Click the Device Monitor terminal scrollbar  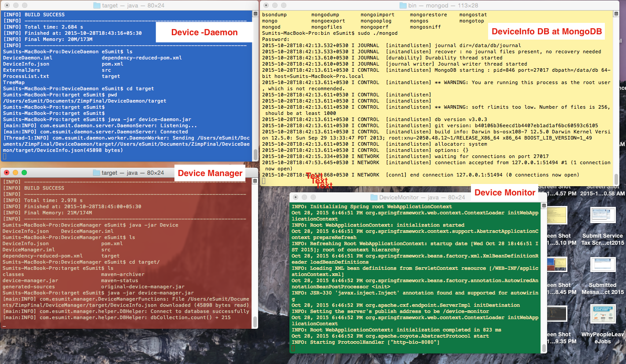click(x=544, y=348)
